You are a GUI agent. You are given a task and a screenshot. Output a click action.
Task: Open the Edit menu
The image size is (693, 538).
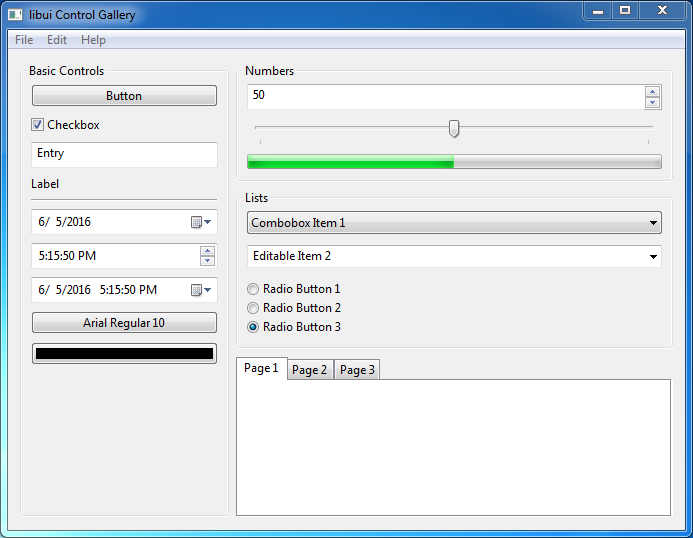click(x=57, y=40)
